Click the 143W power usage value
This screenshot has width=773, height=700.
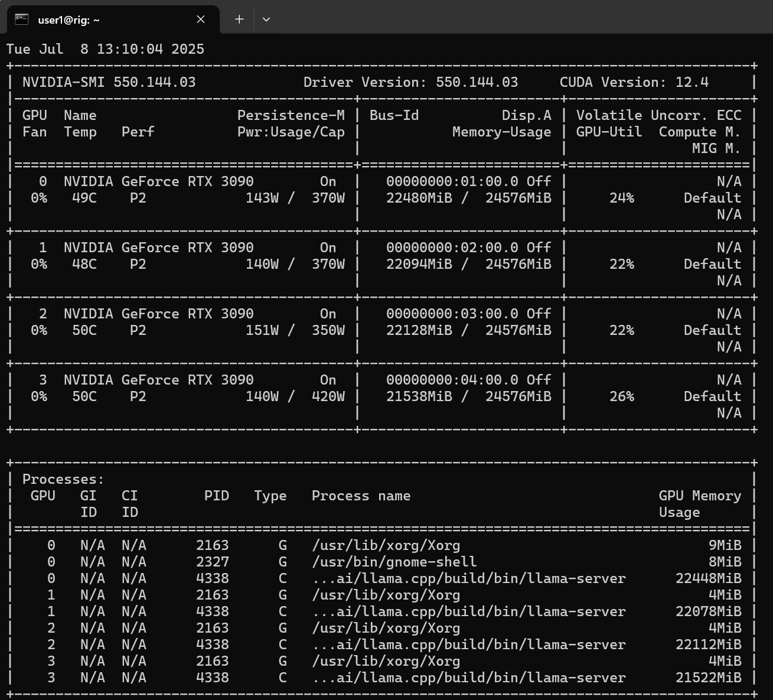click(262, 198)
